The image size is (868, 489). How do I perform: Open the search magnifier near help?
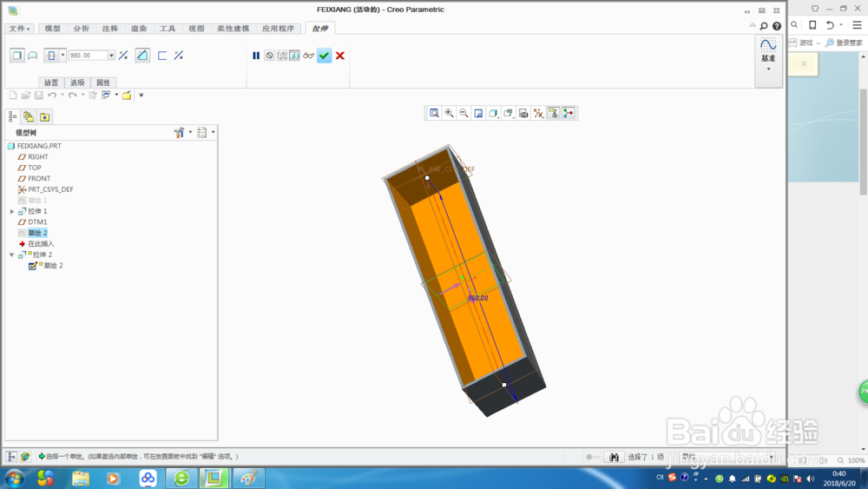(x=764, y=26)
